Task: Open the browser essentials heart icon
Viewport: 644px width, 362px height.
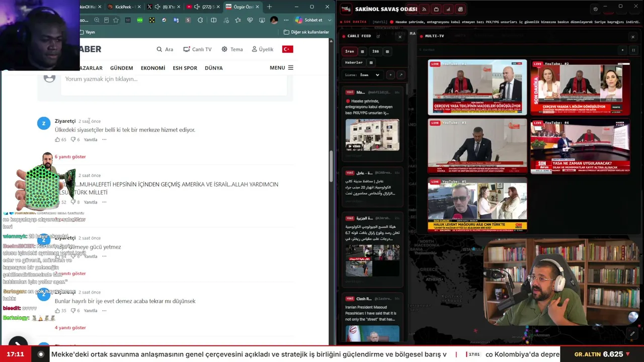Action: pyautogui.click(x=250, y=20)
